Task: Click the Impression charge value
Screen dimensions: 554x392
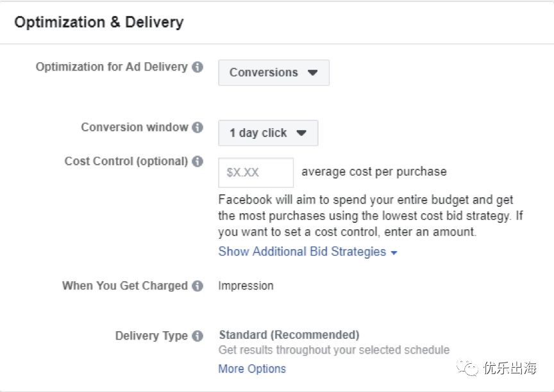Action: point(246,286)
